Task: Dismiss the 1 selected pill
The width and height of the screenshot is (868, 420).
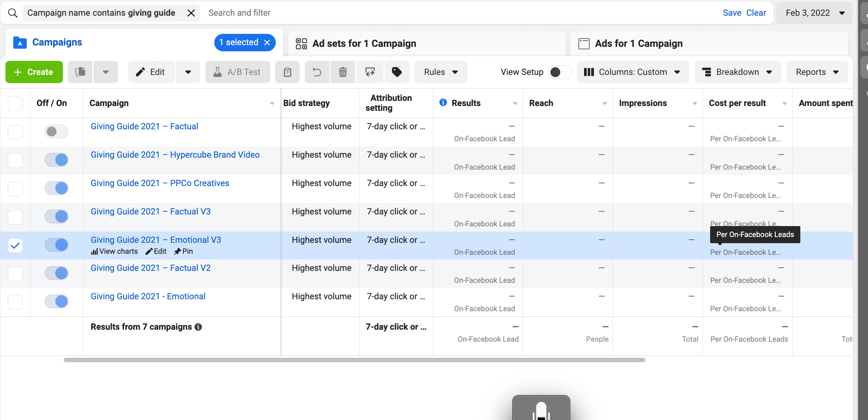Action: click(x=267, y=42)
